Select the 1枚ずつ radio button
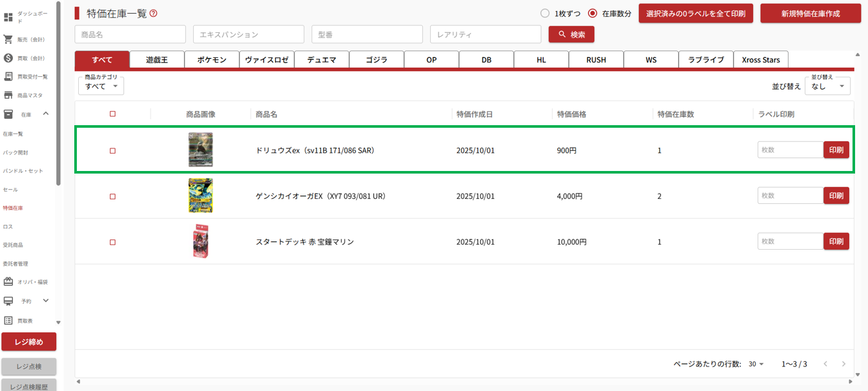This screenshot has width=868, height=391. [x=545, y=14]
